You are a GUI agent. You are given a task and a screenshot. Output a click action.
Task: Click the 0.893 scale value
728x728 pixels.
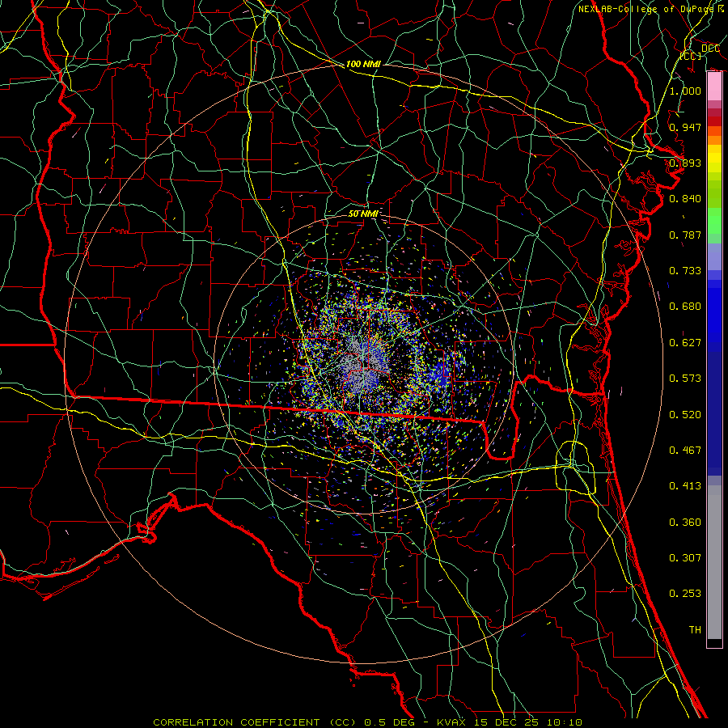(685, 163)
